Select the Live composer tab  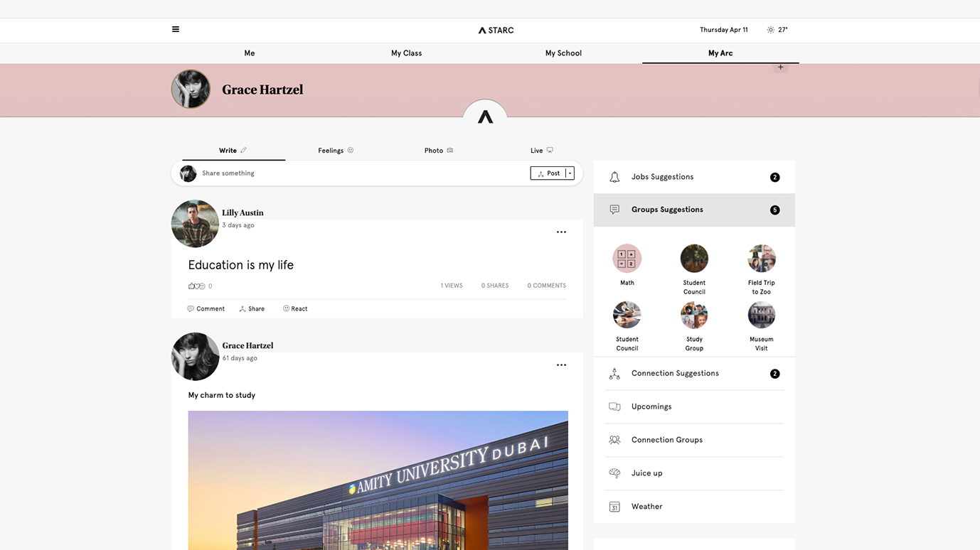click(542, 151)
